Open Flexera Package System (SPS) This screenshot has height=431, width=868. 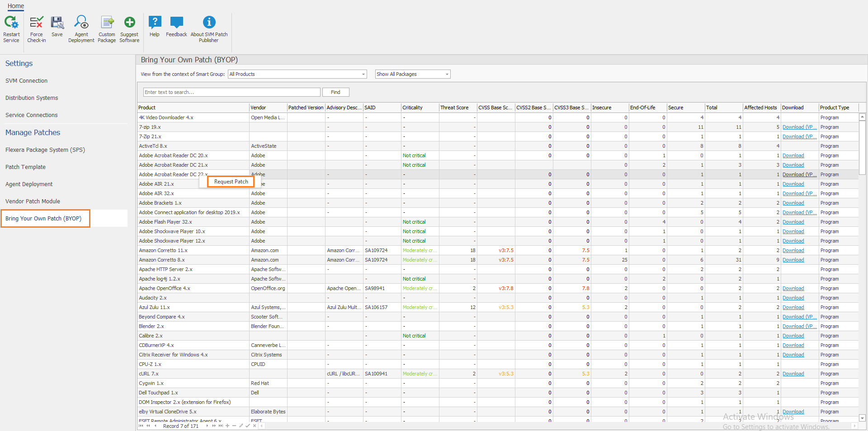[45, 150]
